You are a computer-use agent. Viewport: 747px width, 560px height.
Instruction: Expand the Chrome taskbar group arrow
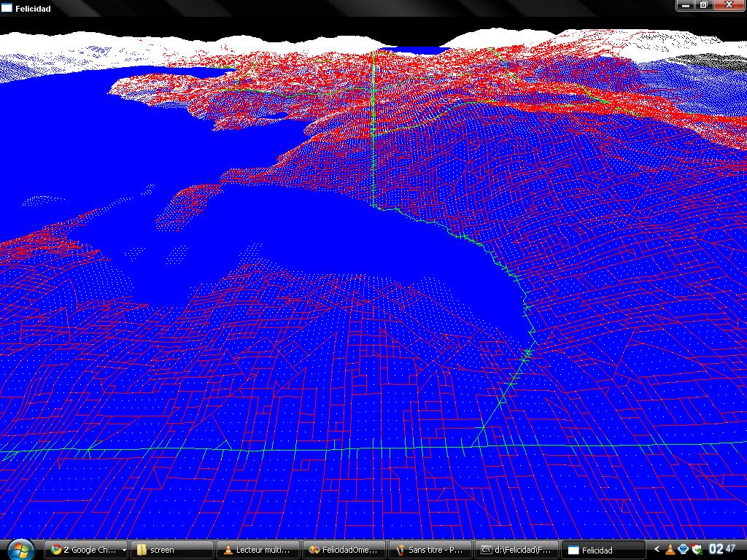pos(124,550)
